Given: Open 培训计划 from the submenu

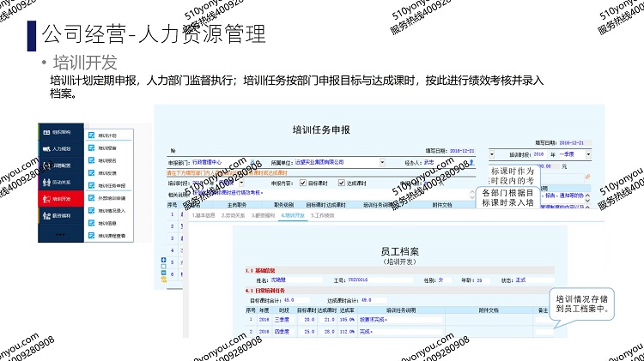Looking at the screenshot, I should (107, 135).
